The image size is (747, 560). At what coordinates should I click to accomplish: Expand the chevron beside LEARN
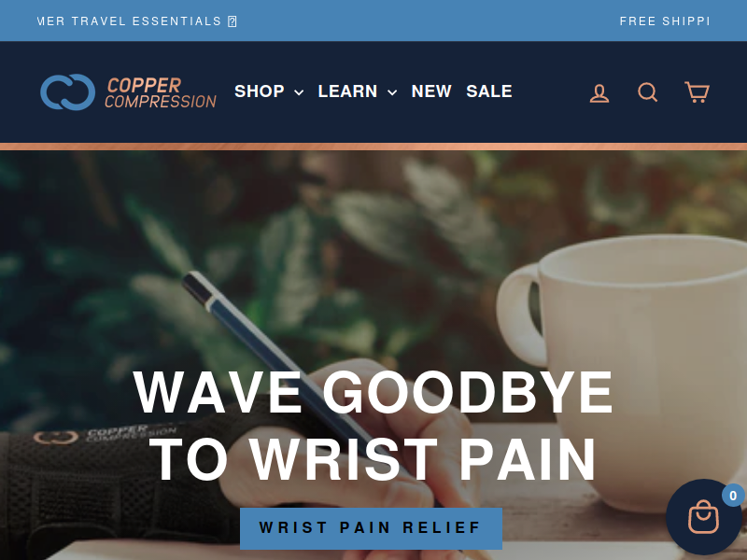[392, 92]
